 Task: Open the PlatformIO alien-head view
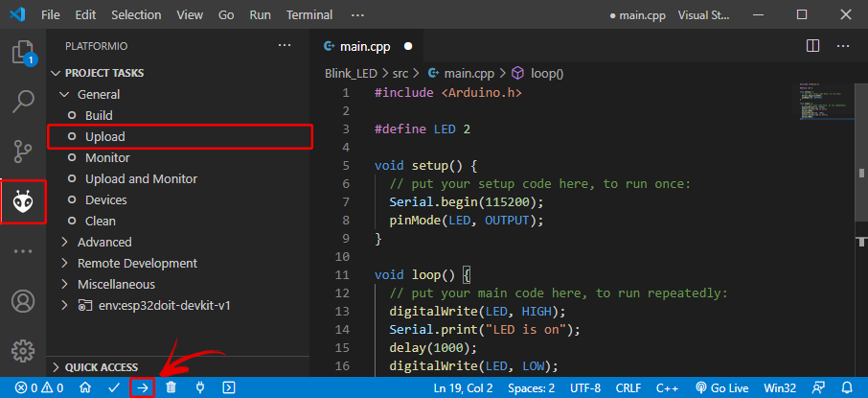point(23,202)
